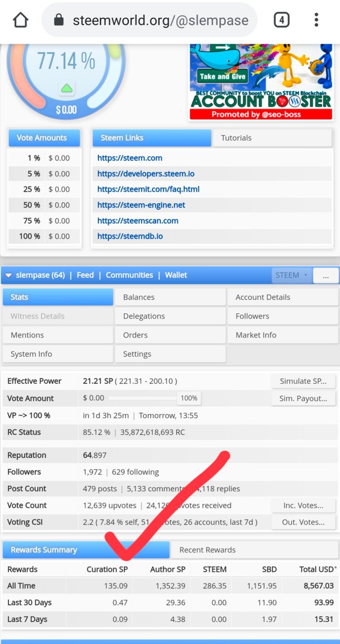Tap the lock icon in address bar
This screenshot has width=340, height=644.
point(59,21)
